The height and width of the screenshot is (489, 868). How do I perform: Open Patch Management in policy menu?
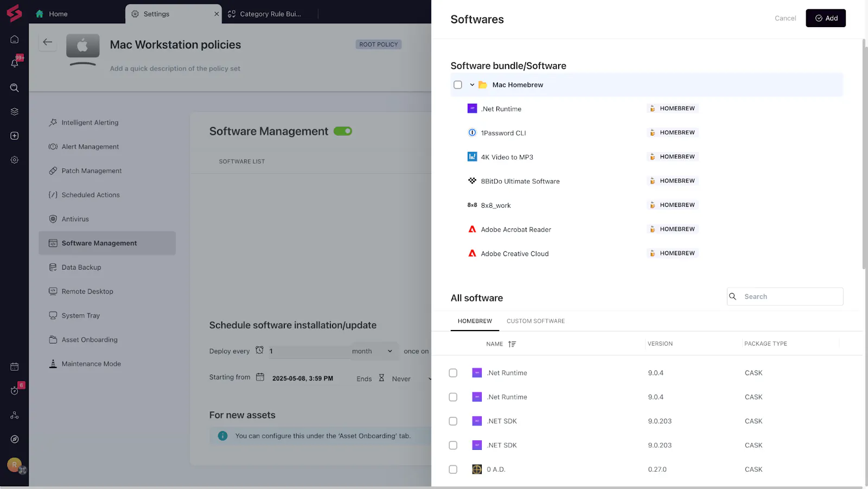point(92,171)
